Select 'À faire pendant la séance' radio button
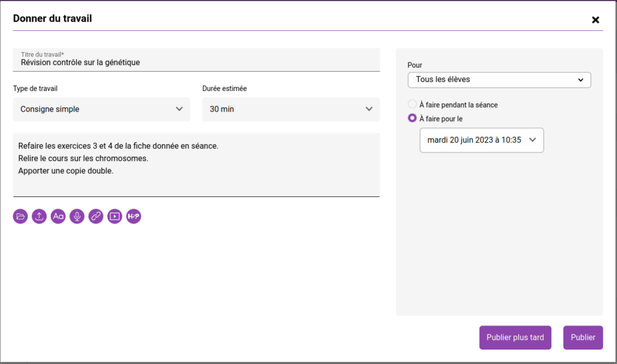Image resolution: width=617 pixels, height=364 pixels. pyautogui.click(x=412, y=104)
